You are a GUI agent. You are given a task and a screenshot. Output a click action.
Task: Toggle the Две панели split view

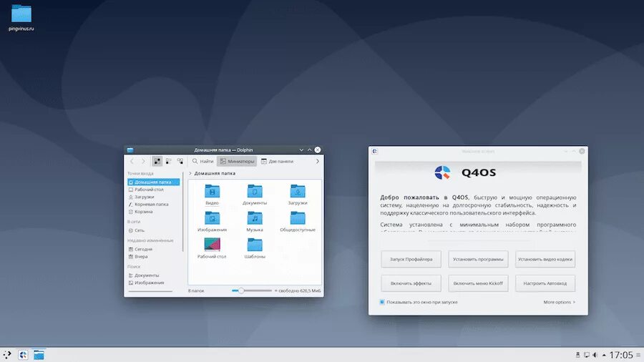click(277, 161)
